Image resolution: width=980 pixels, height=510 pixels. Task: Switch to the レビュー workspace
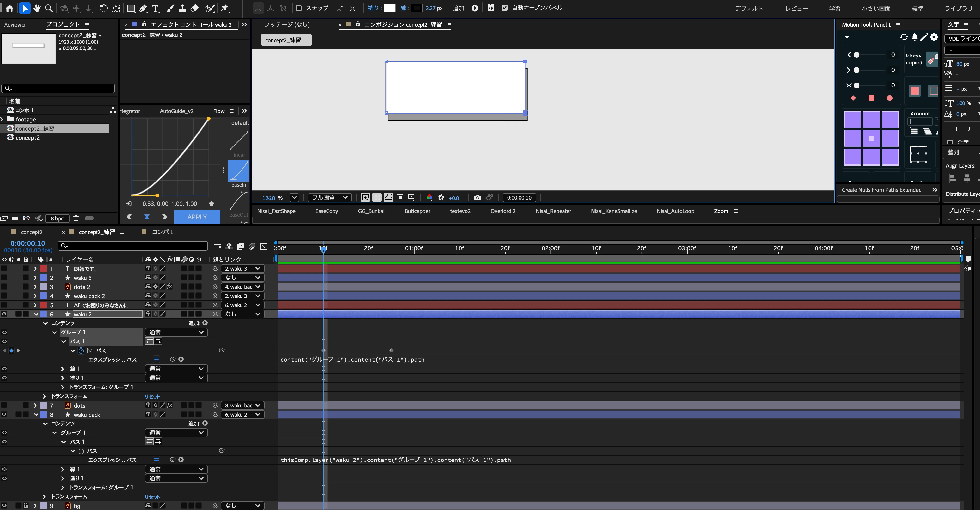click(x=796, y=8)
